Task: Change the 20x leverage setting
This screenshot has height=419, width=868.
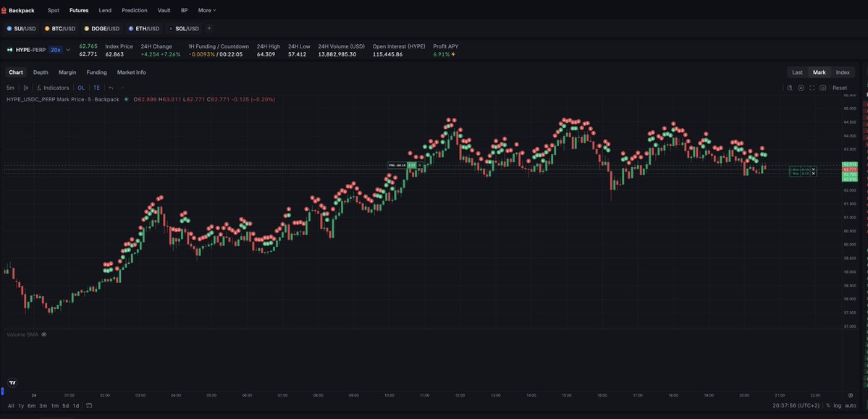Action: pyautogui.click(x=55, y=50)
